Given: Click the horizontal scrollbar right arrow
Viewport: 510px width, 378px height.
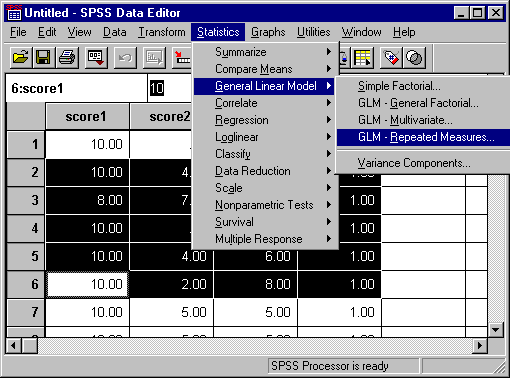Looking at the screenshot, I should 480,345.
